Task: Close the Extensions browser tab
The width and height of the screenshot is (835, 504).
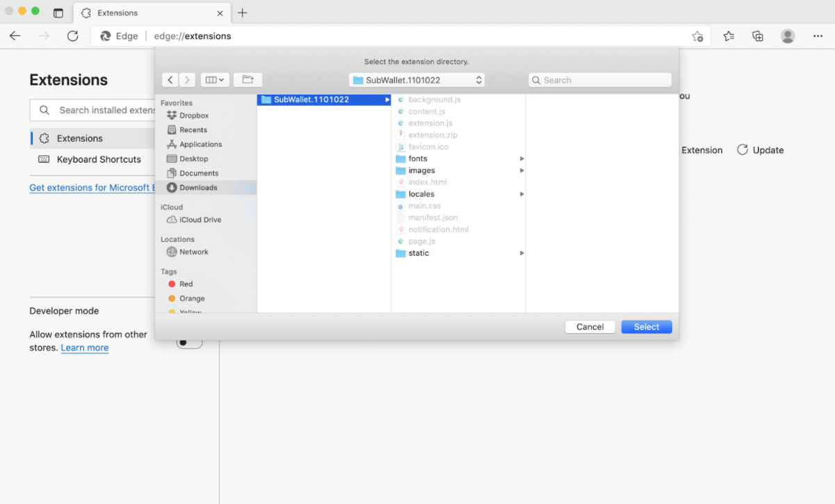Action: [x=220, y=13]
